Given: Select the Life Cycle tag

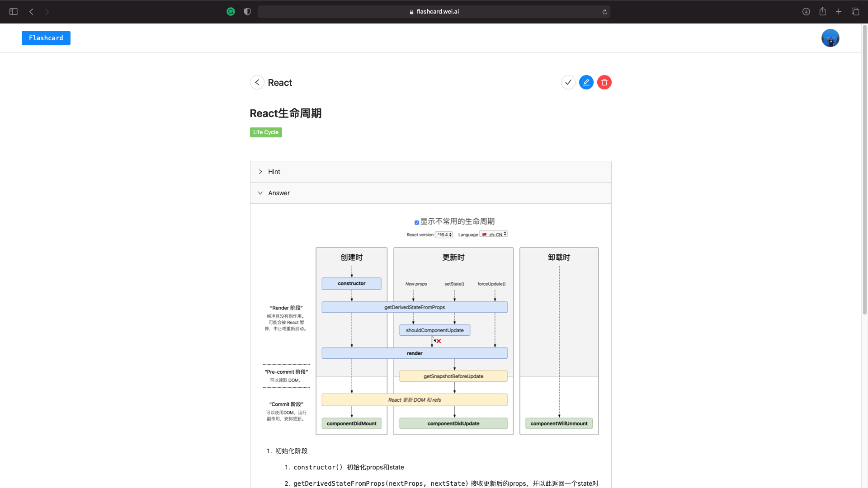Looking at the screenshot, I should pyautogui.click(x=266, y=132).
